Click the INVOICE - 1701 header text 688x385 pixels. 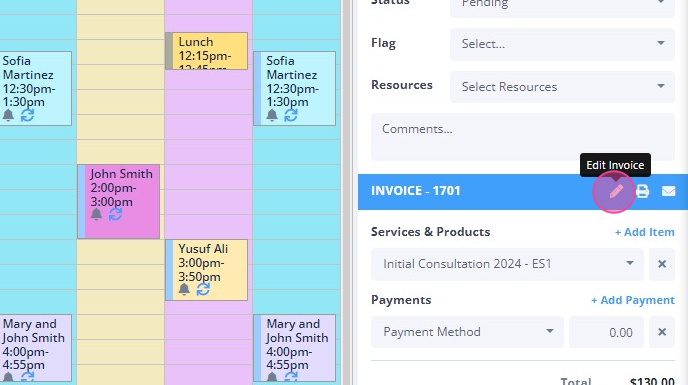tap(416, 191)
